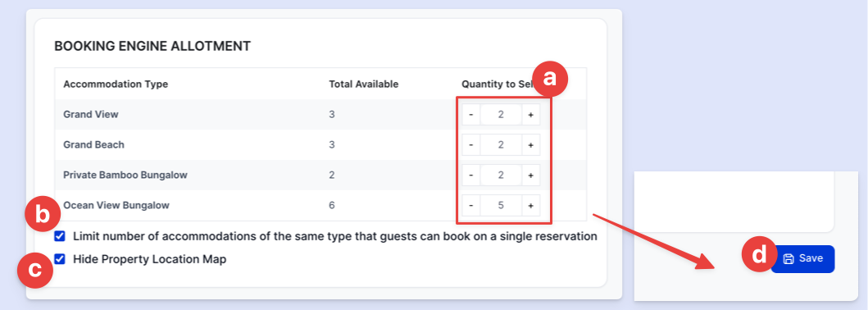This screenshot has width=868, height=310.
Task: Click the red annotation marker labeled a
Action: pos(550,80)
